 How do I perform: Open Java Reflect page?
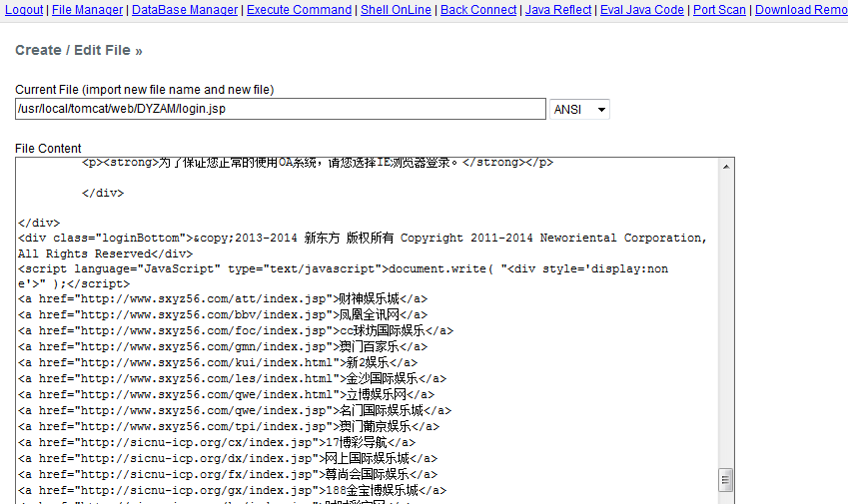click(x=558, y=10)
